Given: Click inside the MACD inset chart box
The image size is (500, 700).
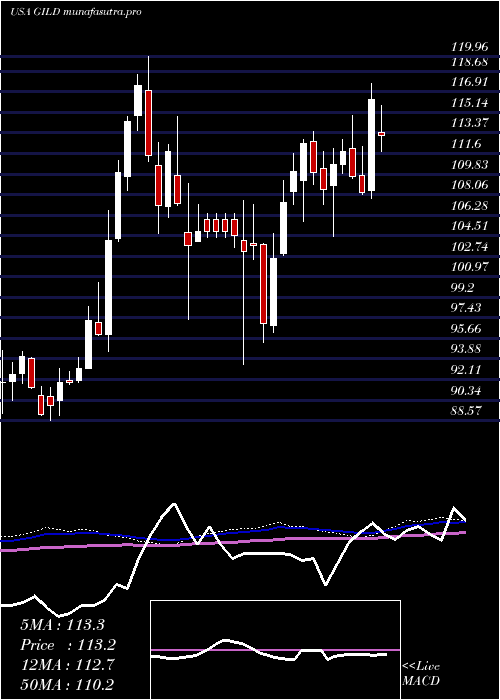Looking at the screenshot, I should pyautogui.click(x=275, y=650).
